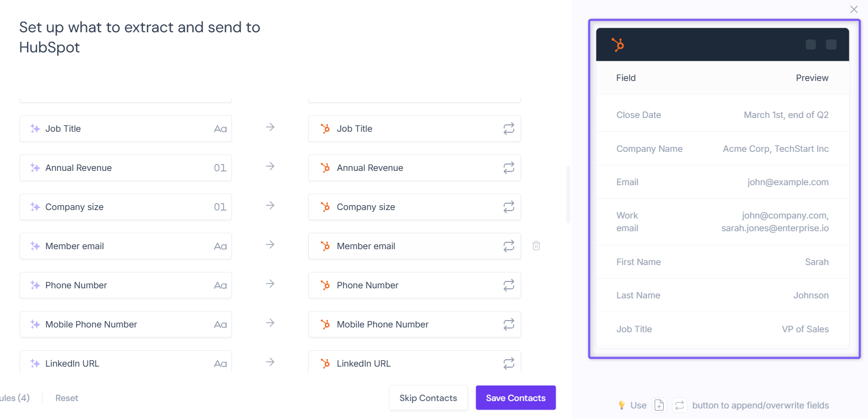The height and width of the screenshot is (419, 868).
Task: Click the HubSpot icon beside destination Company size
Action: tap(325, 207)
